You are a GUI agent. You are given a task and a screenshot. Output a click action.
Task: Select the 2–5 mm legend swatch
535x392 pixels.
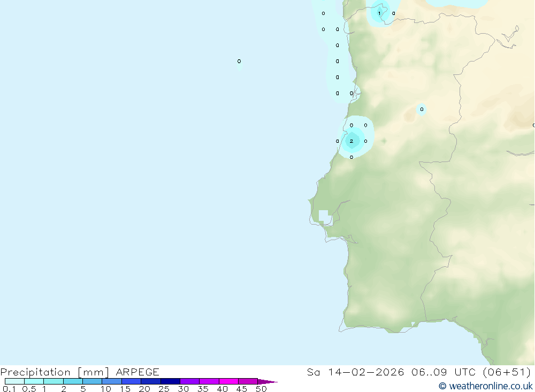point(73,381)
